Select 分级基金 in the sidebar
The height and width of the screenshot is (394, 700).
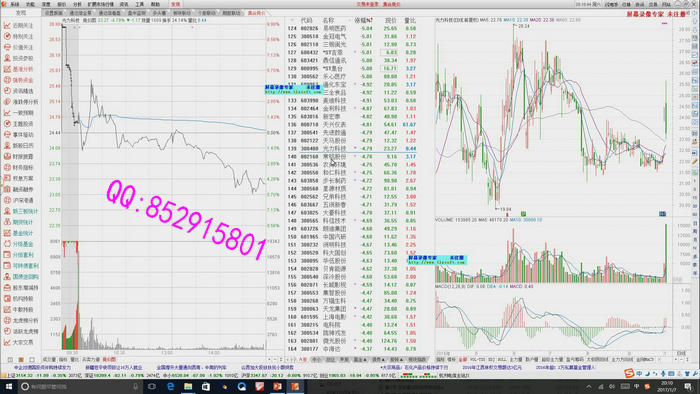click(20, 244)
